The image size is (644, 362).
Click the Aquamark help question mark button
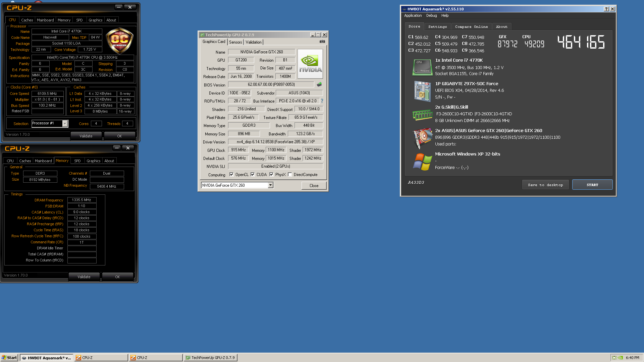tap(606, 9)
